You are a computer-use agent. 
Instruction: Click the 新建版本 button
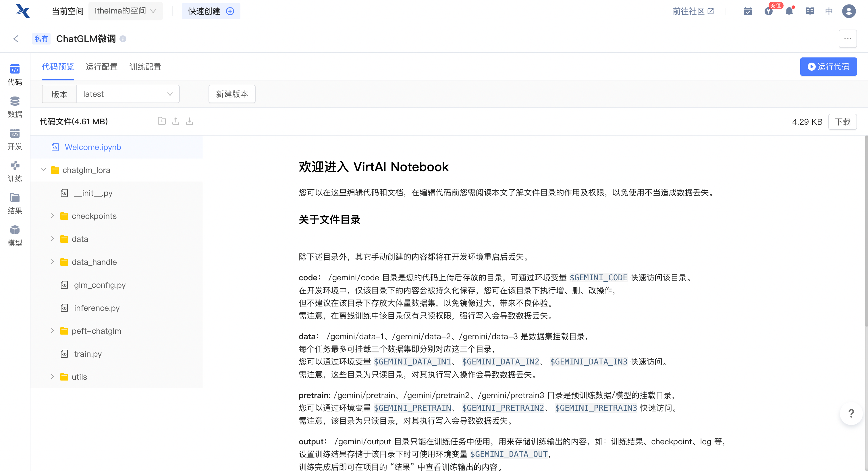coord(232,94)
